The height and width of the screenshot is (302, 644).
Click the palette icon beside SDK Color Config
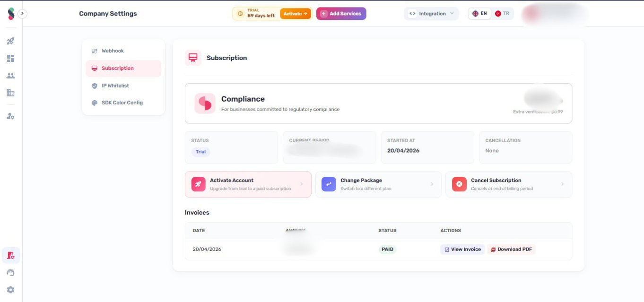95,103
